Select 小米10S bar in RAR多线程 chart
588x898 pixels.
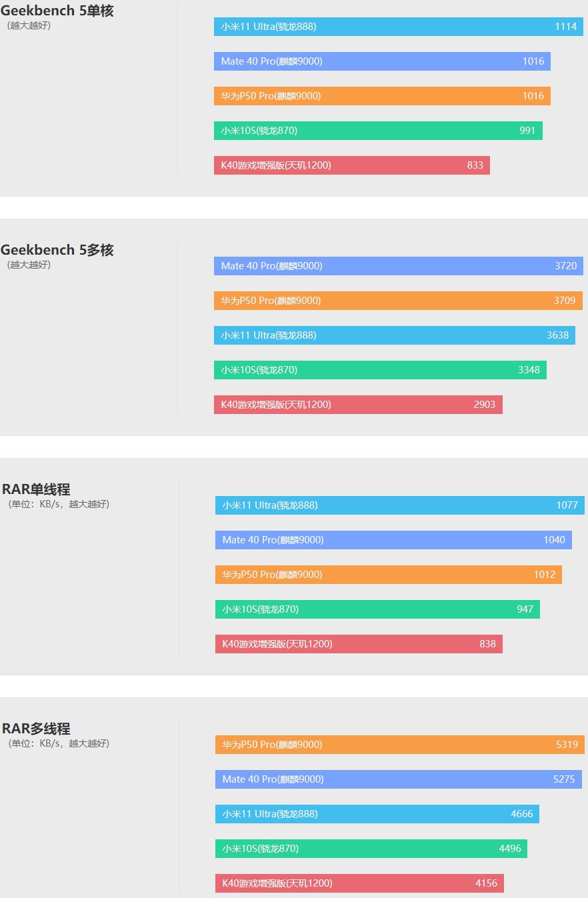coord(371,849)
